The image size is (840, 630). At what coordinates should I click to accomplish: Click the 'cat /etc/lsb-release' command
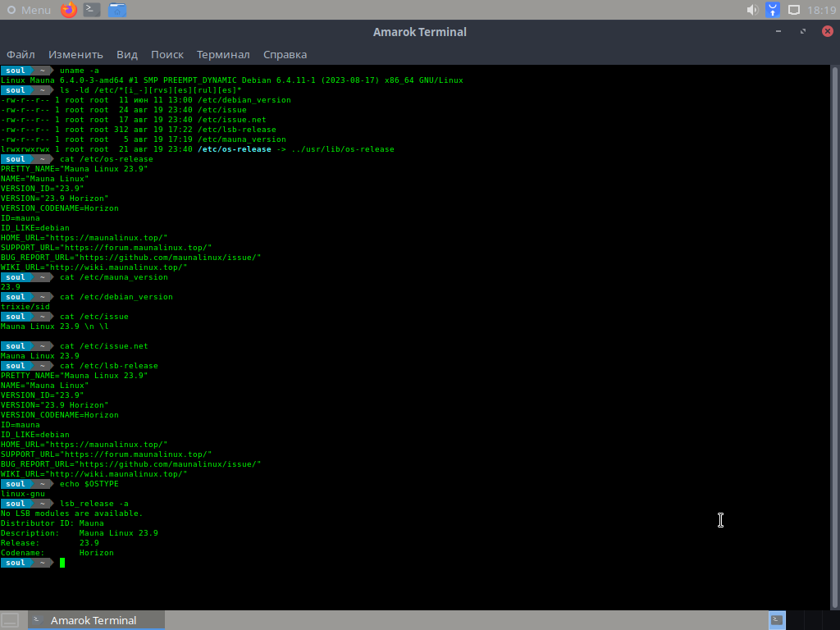pos(109,366)
